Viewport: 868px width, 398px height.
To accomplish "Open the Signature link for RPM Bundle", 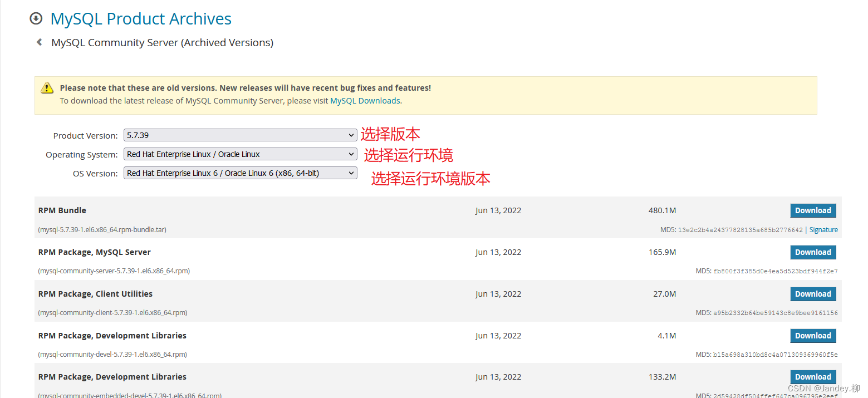I will 823,229.
